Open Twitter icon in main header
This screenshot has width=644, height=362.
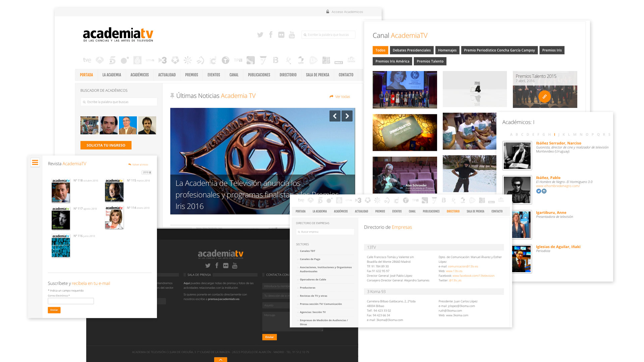coord(260,35)
